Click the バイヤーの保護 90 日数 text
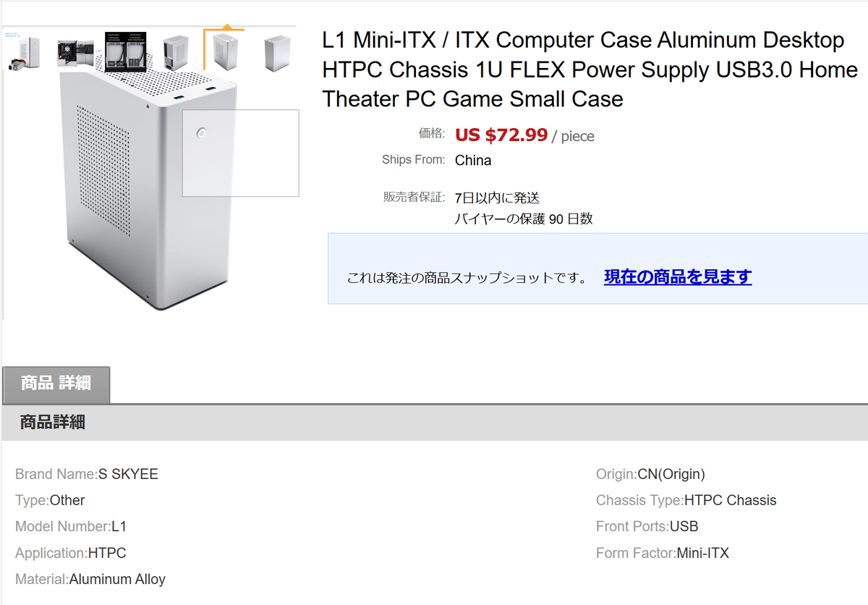 point(524,219)
